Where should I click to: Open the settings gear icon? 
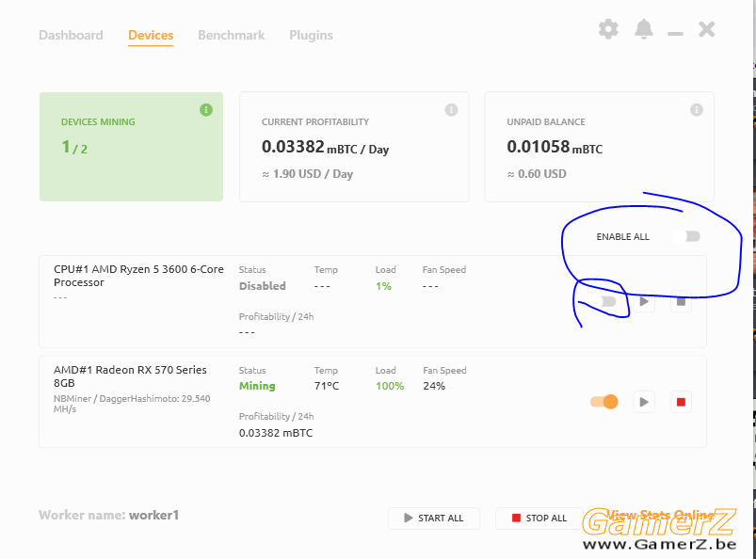pos(608,29)
